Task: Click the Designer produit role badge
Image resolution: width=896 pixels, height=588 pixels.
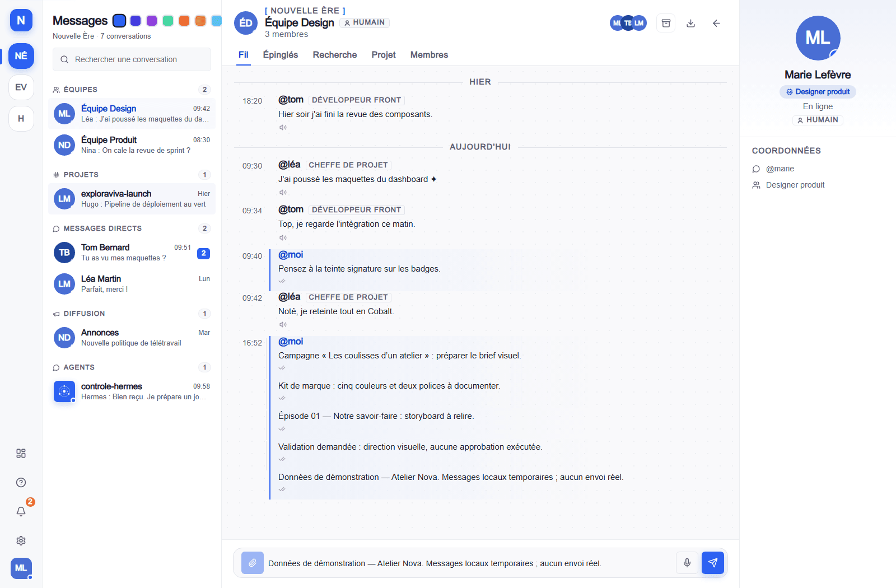Action: 818,92
